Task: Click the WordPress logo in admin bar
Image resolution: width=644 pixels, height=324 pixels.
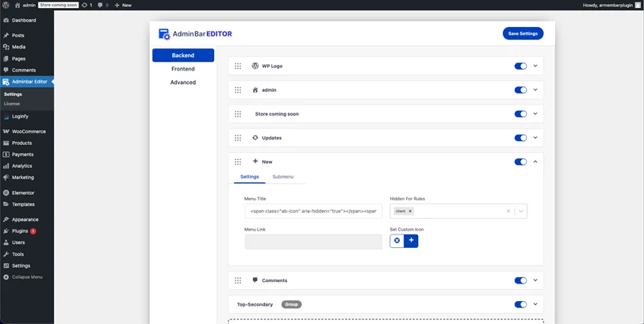Action: pos(6,6)
